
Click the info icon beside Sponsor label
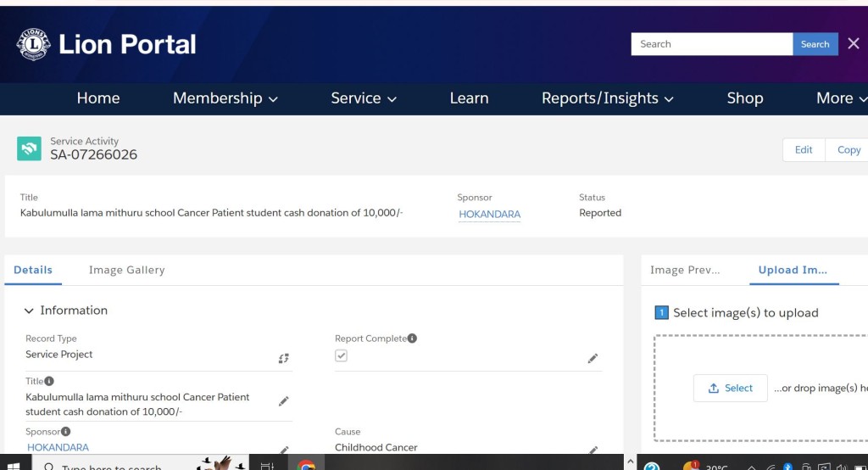(66, 431)
